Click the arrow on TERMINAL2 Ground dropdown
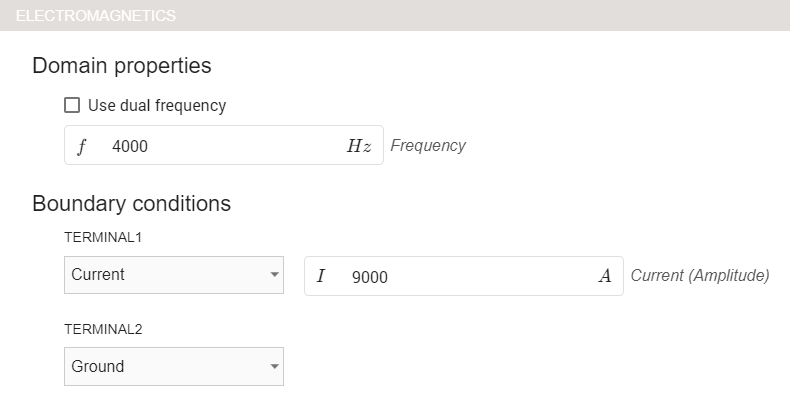Screen dimensions: 790x412 pos(275,367)
